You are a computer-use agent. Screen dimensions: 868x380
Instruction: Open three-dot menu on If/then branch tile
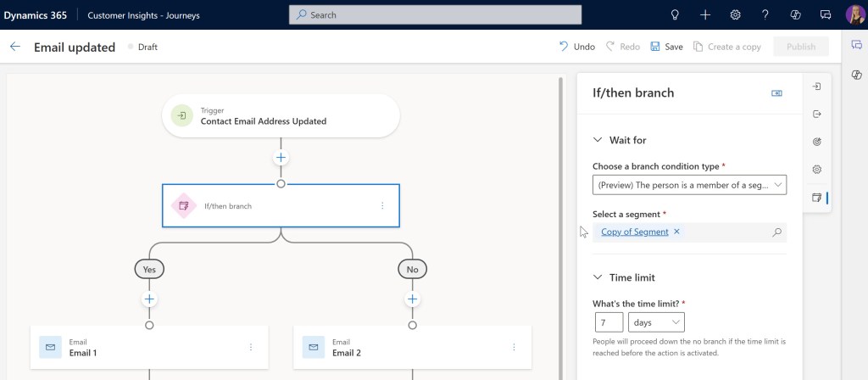click(x=382, y=206)
